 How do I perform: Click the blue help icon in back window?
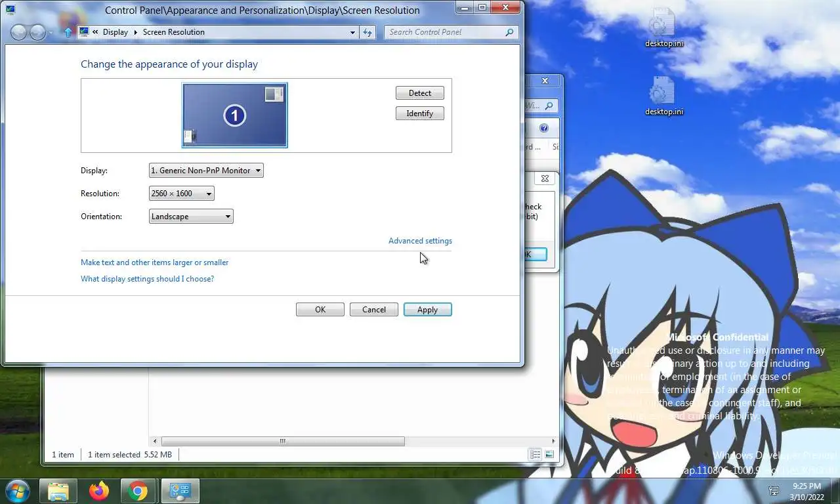[544, 128]
